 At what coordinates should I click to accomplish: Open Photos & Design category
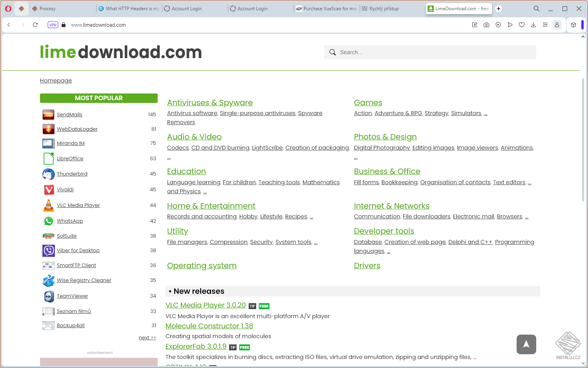coord(385,137)
